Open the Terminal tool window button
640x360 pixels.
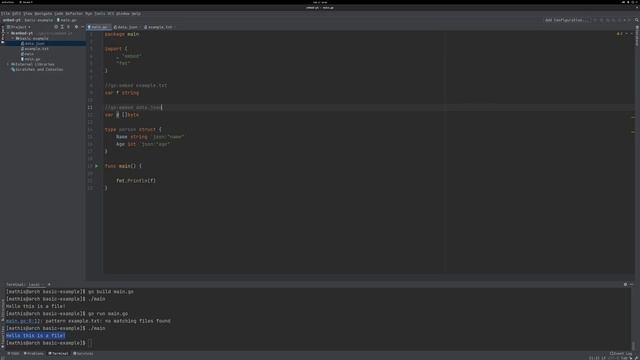coord(58,354)
